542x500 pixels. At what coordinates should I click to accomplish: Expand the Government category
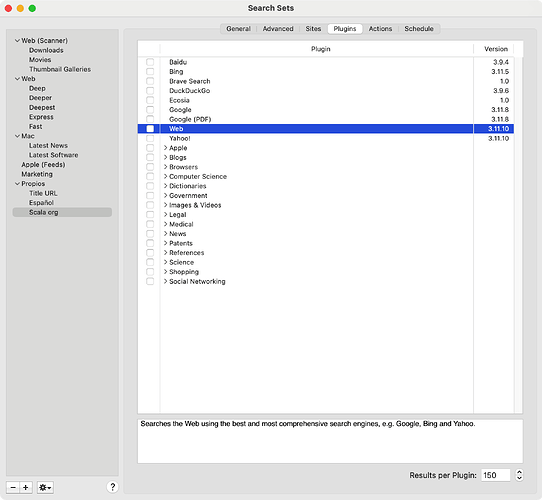[x=166, y=195]
